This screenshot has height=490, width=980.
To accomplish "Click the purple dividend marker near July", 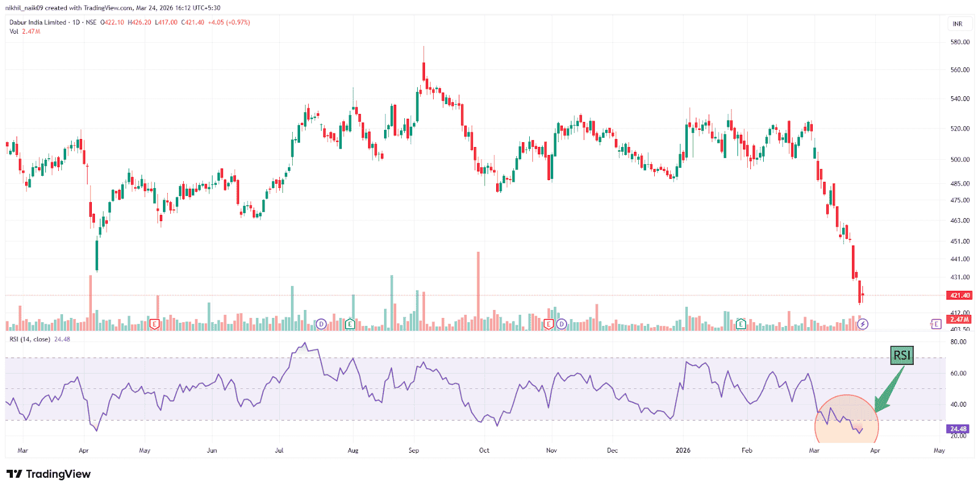I will 321,324.
